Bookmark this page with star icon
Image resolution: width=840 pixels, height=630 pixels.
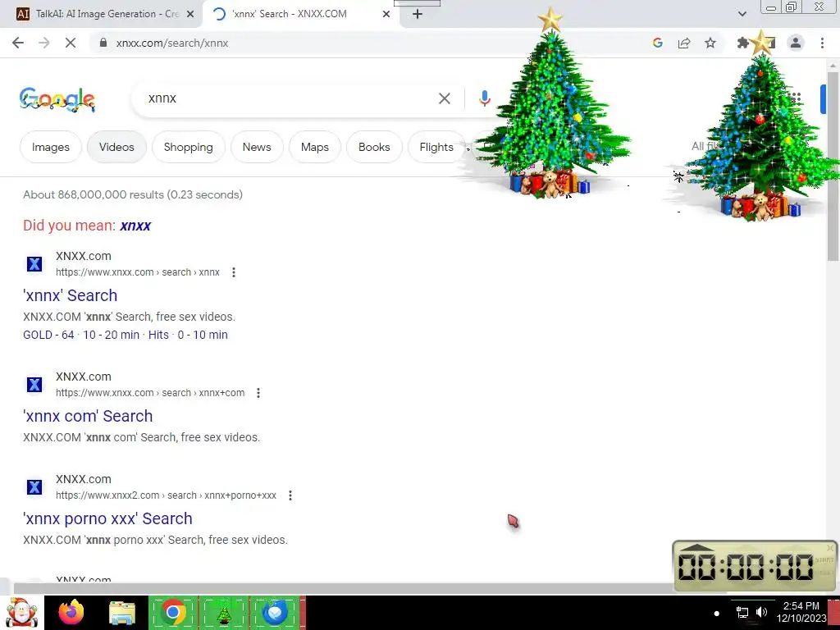[x=710, y=43]
